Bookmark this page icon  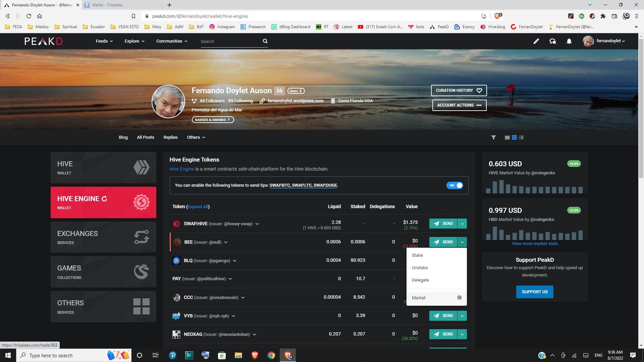coord(133,16)
